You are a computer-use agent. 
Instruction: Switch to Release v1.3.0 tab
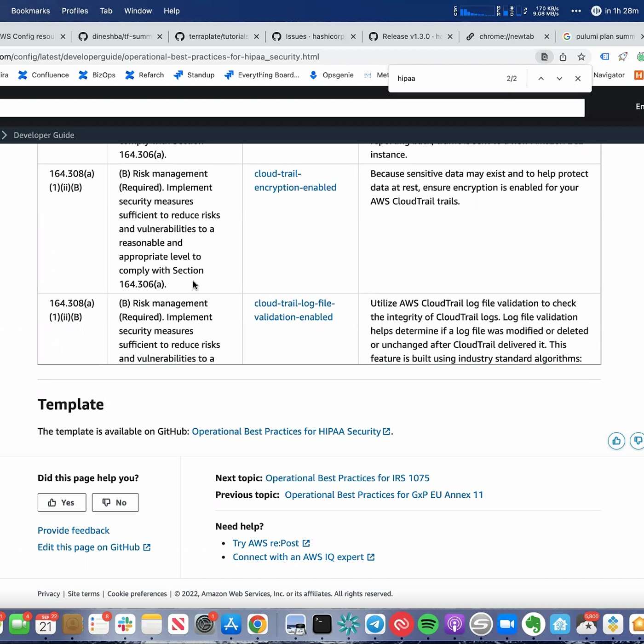[x=411, y=37]
